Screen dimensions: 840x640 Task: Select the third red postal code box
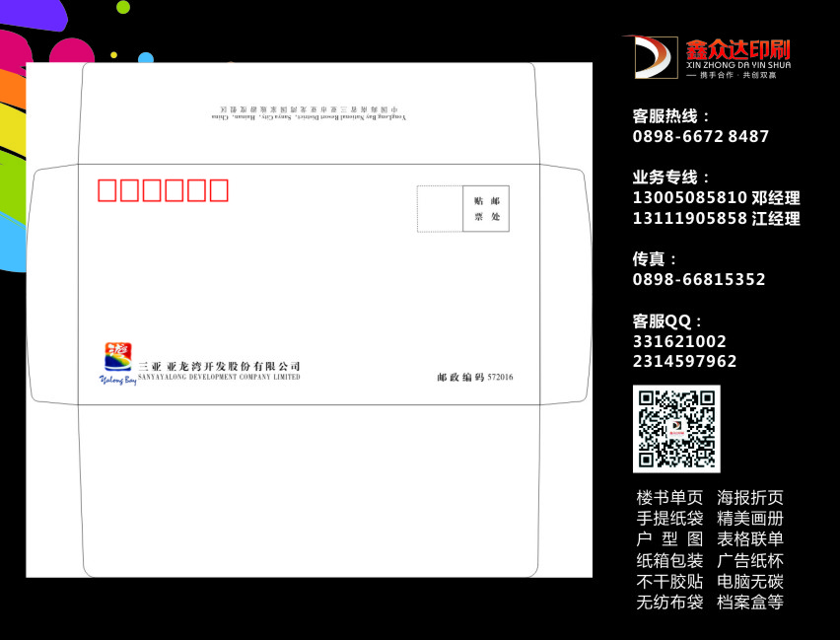pos(152,190)
